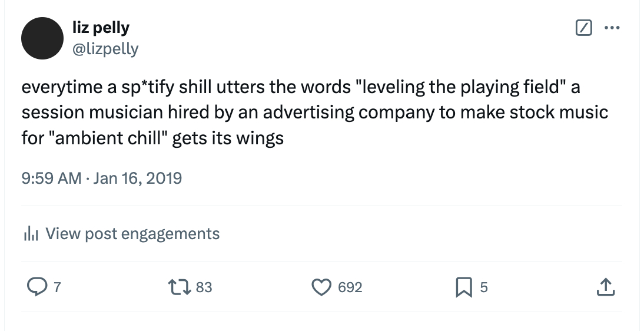Click the Jan 16, 2019 date

(137, 178)
